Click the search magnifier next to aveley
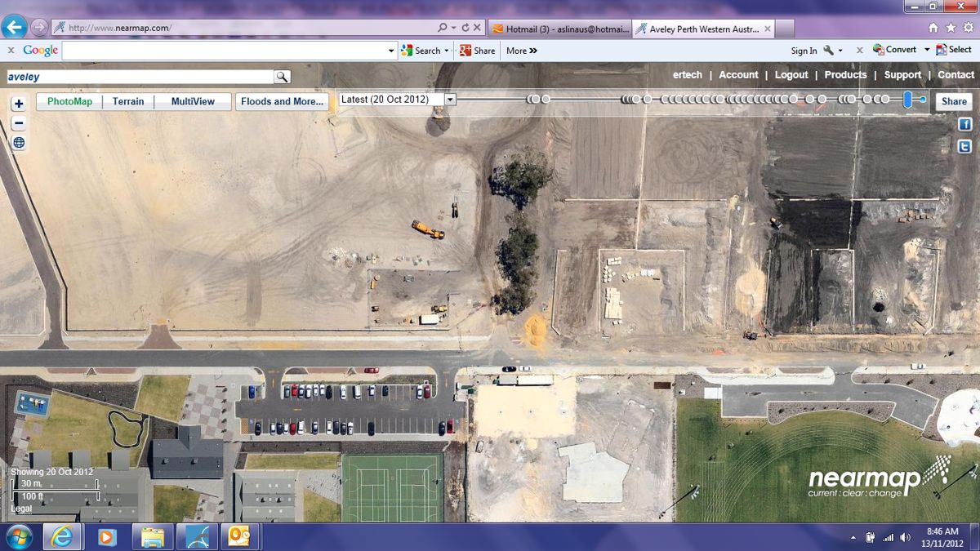This screenshot has width=980, height=551. (282, 77)
